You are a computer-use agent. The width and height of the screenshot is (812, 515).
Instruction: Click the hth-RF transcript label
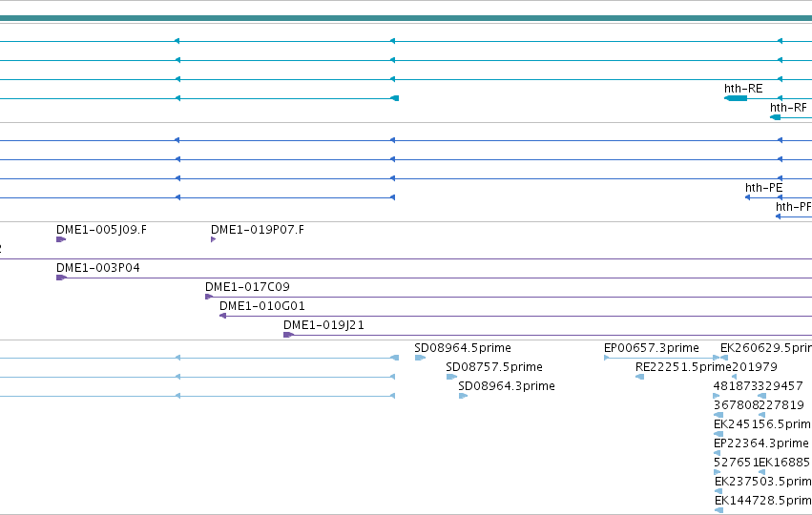tap(788, 108)
